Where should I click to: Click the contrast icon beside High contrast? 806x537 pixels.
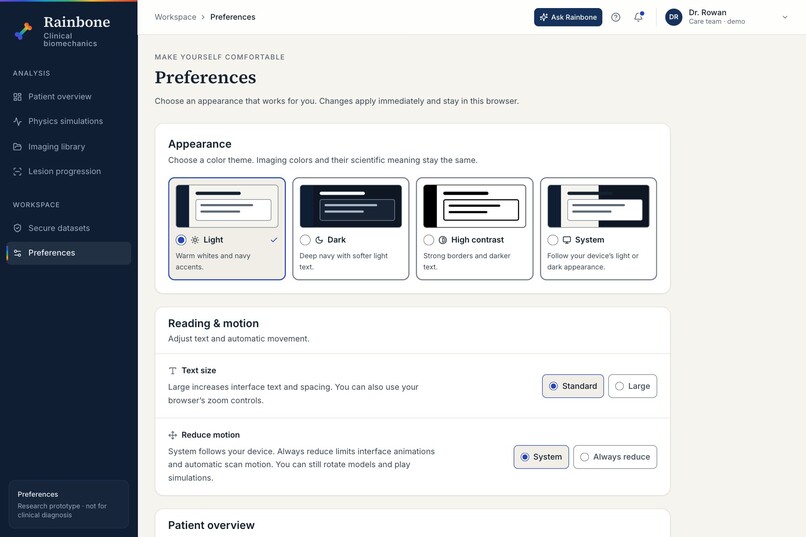[443, 240]
